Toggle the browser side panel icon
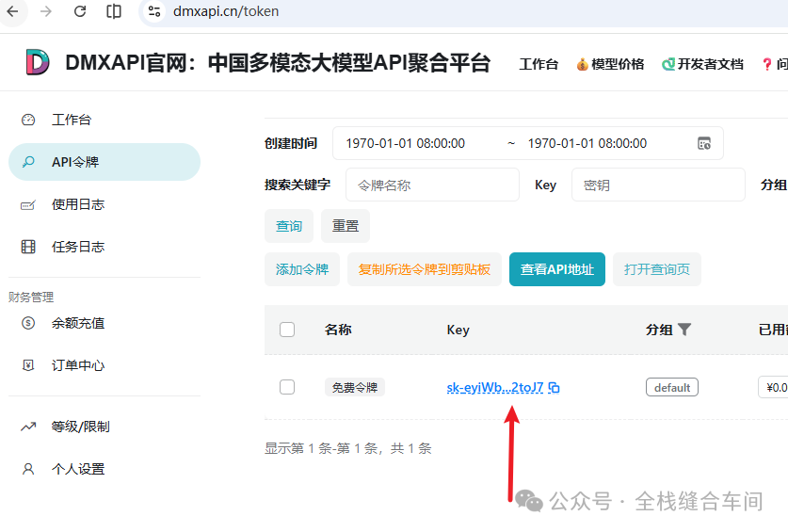This screenshot has width=788, height=532. (114, 11)
